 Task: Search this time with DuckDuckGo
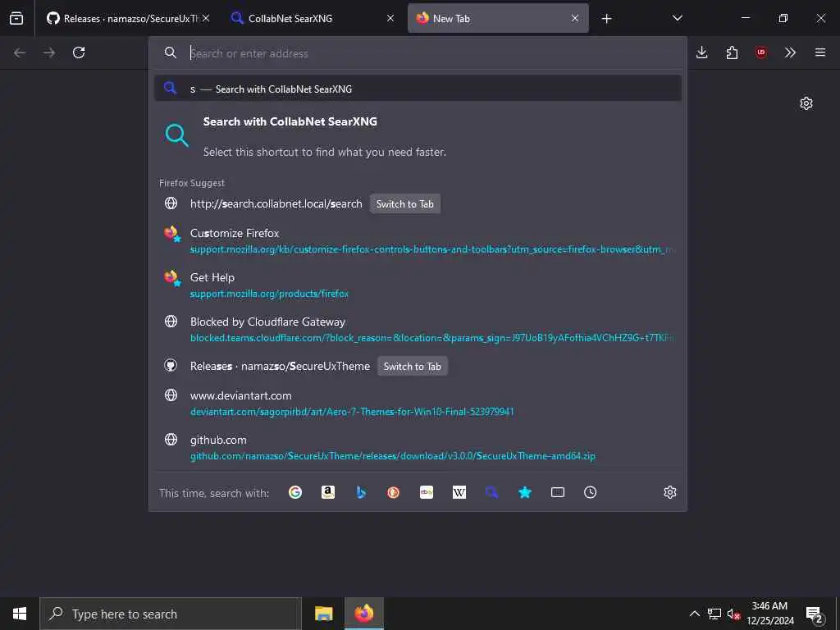(394, 492)
